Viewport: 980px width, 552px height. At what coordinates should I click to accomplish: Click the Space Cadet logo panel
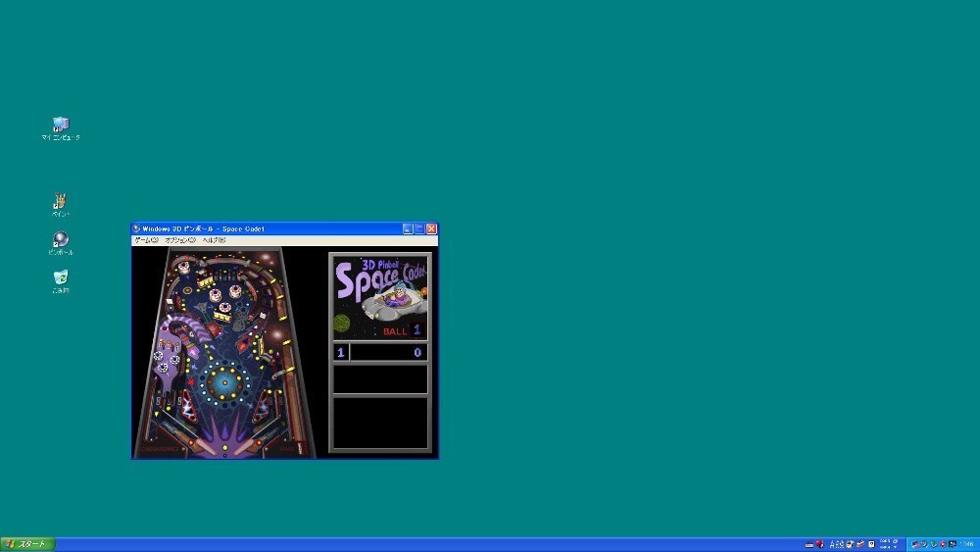[380, 297]
